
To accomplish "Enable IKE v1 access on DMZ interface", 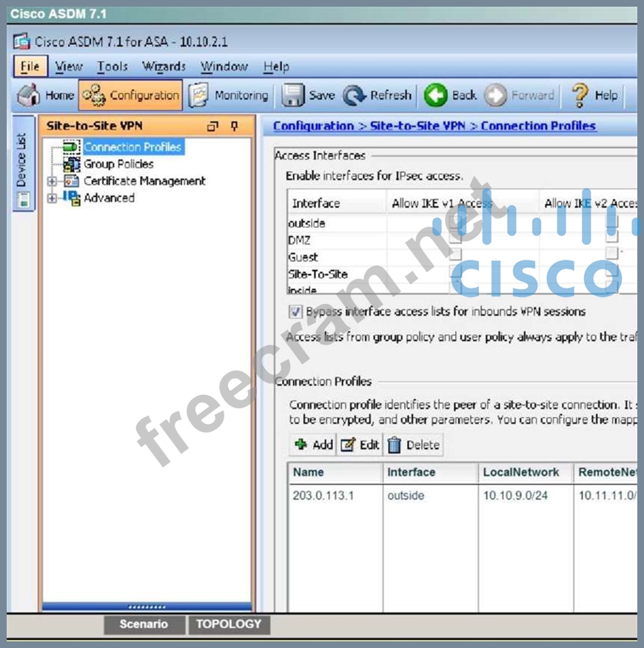I will tap(455, 239).
